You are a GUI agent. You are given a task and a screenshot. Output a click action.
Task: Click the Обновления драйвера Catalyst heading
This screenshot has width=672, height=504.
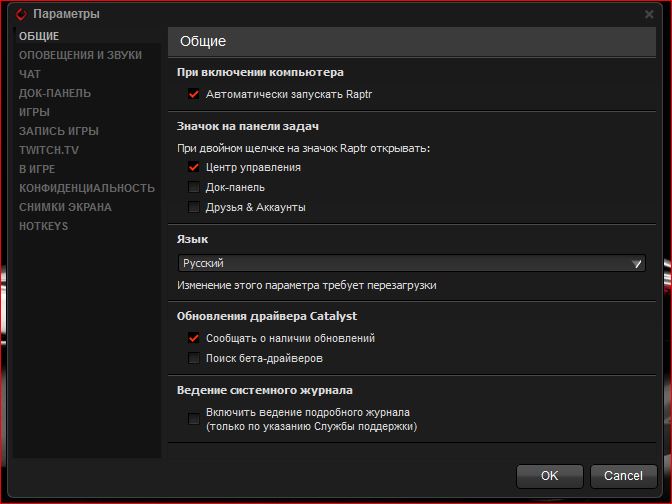tap(267, 316)
